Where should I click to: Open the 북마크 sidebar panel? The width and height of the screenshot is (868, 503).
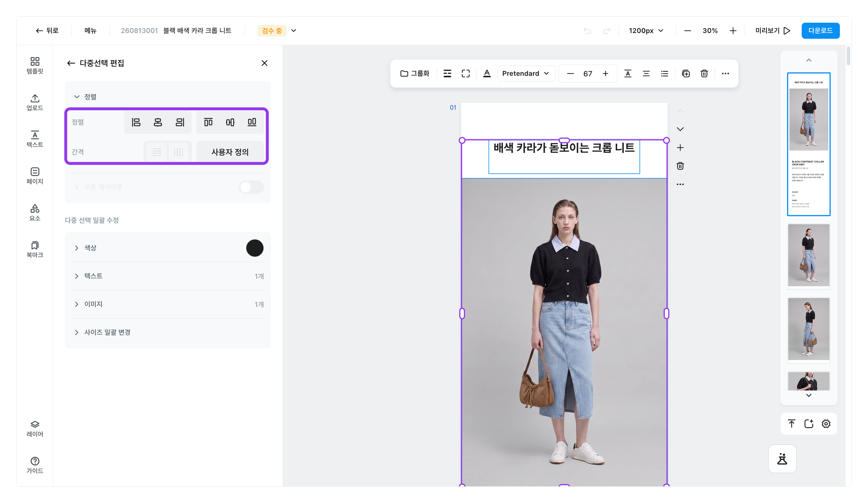pyautogui.click(x=35, y=249)
